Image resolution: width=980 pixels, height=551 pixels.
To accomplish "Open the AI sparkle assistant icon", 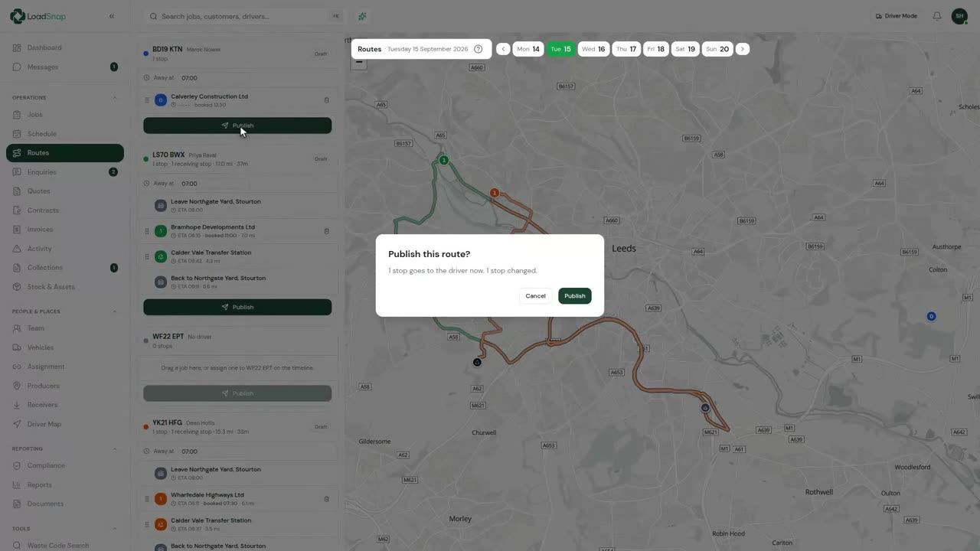I will [362, 16].
